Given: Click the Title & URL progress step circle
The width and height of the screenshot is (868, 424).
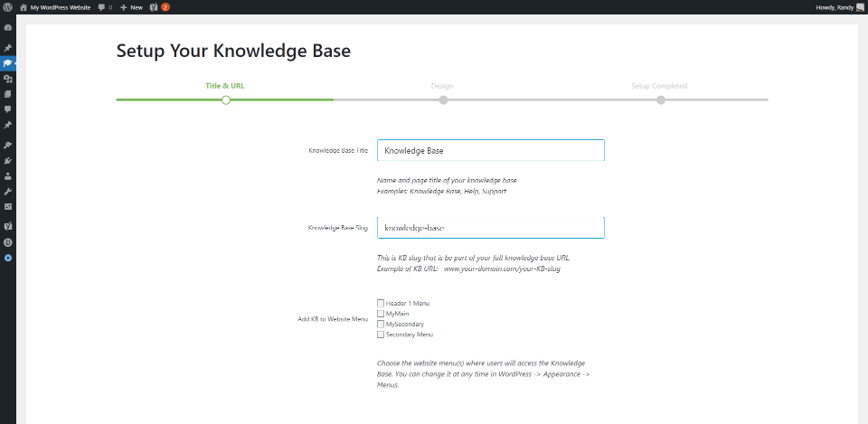Looking at the screenshot, I should [225, 99].
